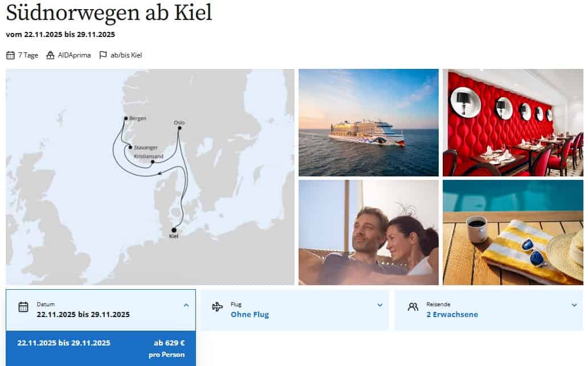
Task: Click the travelers icon in the Reisende field
Action: coord(413,307)
